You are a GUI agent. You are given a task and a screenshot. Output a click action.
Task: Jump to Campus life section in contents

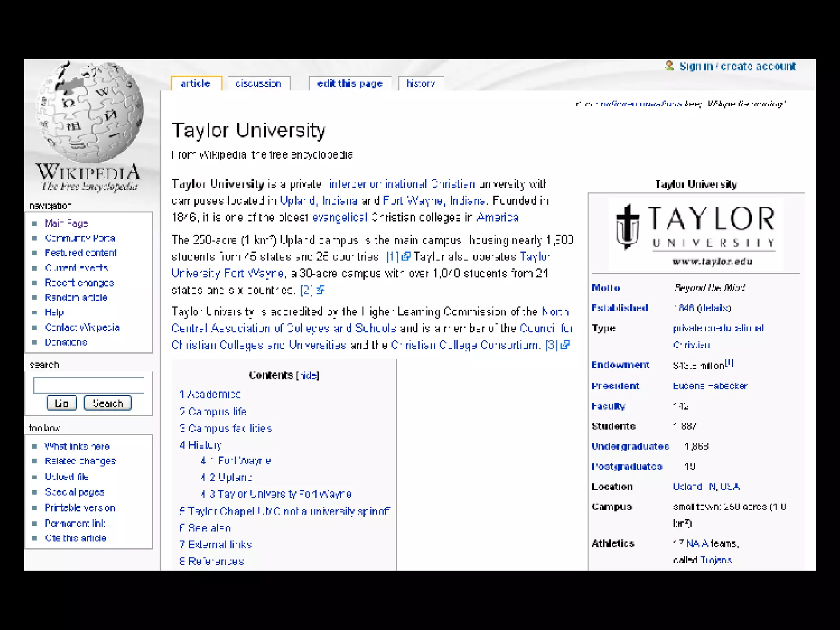click(x=217, y=411)
